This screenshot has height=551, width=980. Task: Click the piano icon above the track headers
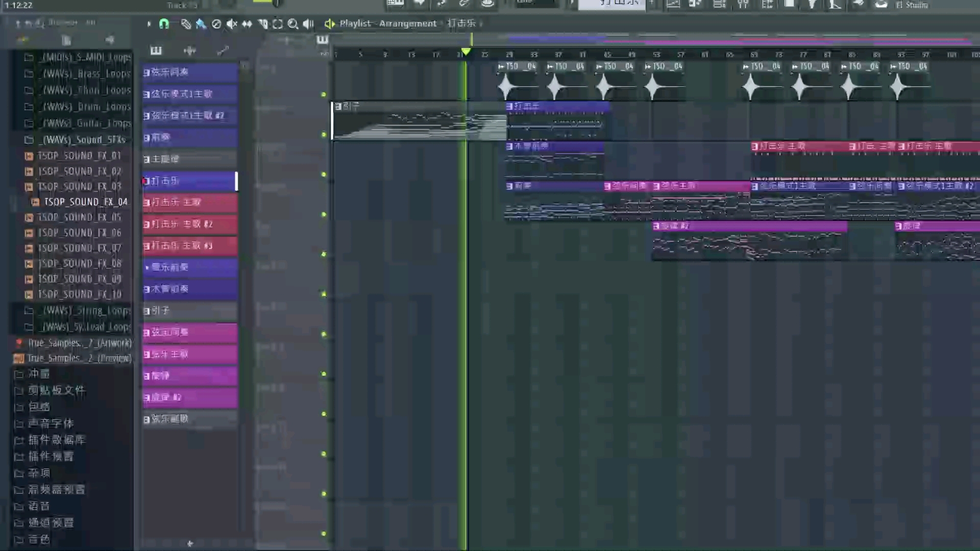322,40
